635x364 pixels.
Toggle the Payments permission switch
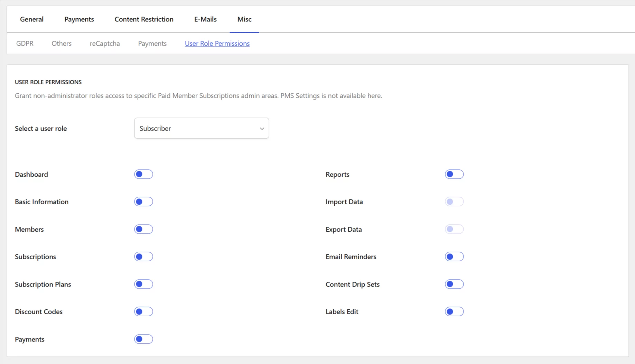(x=143, y=339)
